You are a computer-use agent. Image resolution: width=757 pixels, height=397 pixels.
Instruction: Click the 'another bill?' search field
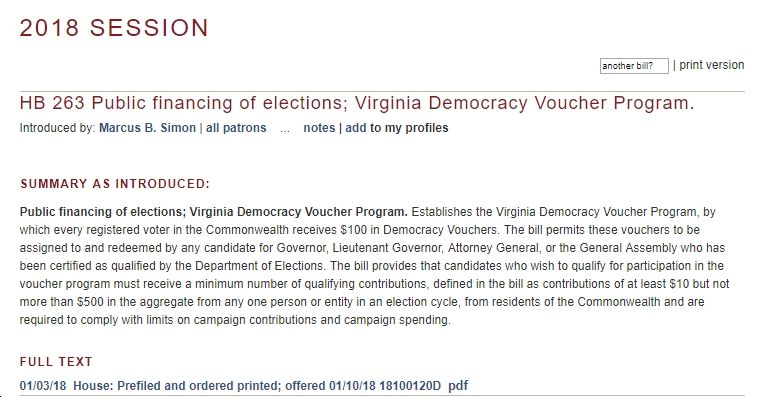click(634, 66)
